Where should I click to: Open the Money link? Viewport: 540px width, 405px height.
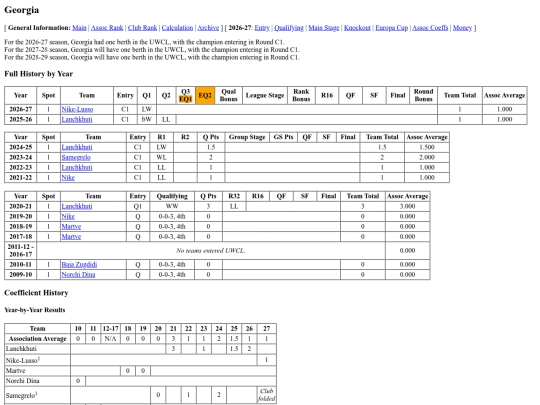[462, 28]
